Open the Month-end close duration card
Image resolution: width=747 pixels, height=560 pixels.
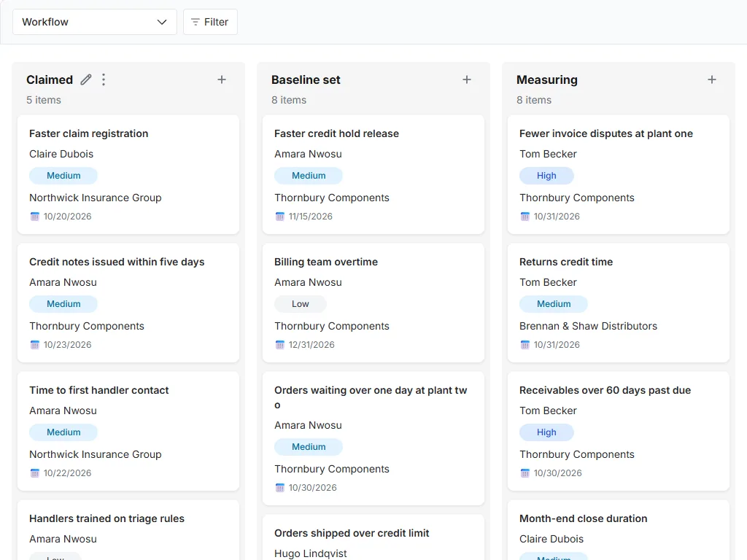click(619, 530)
